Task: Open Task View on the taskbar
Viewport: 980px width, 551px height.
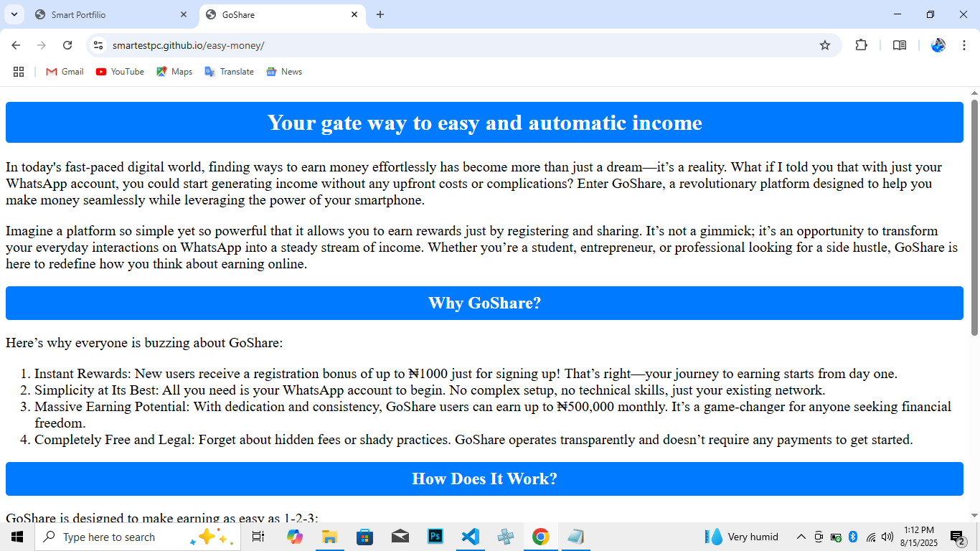Action: (x=258, y=537)
